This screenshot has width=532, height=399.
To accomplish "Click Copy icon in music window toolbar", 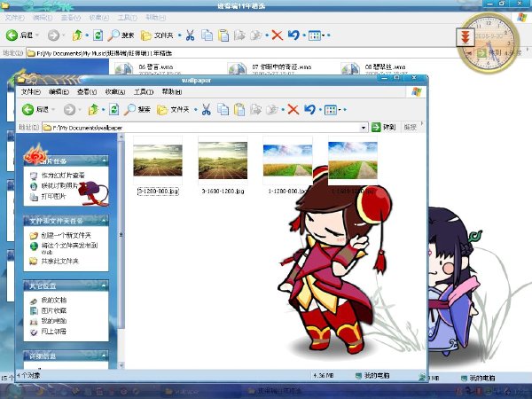I will [207, 35].
